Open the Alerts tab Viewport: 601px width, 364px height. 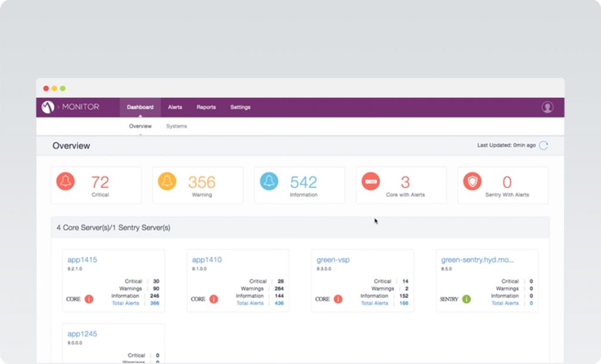click(175, 107)
